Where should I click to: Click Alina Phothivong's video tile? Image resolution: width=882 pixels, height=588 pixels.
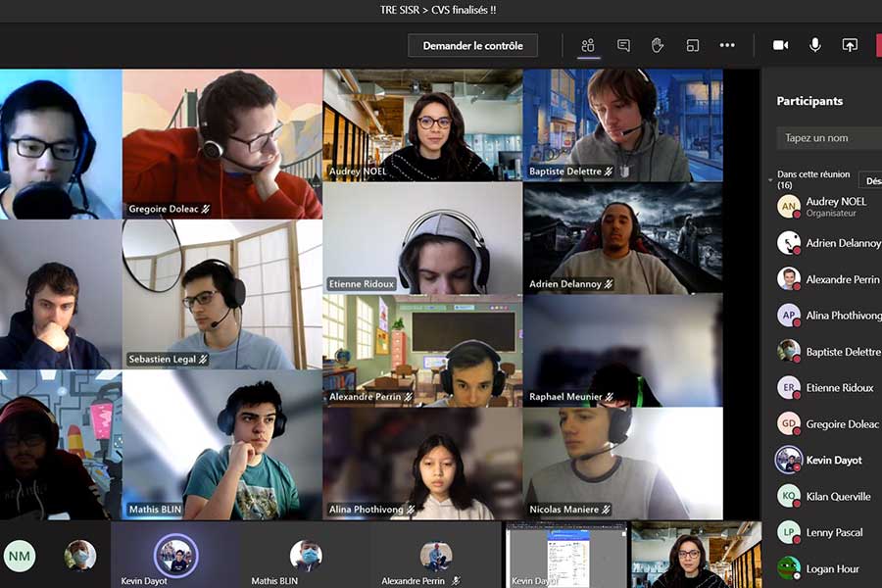pyautogui.click(x=423, y=464)
